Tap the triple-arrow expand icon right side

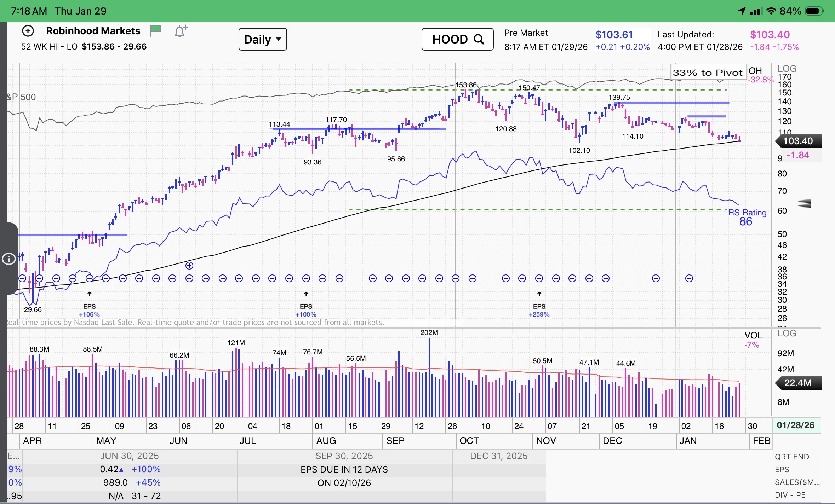pyautogui.click(x=804, y=203)
